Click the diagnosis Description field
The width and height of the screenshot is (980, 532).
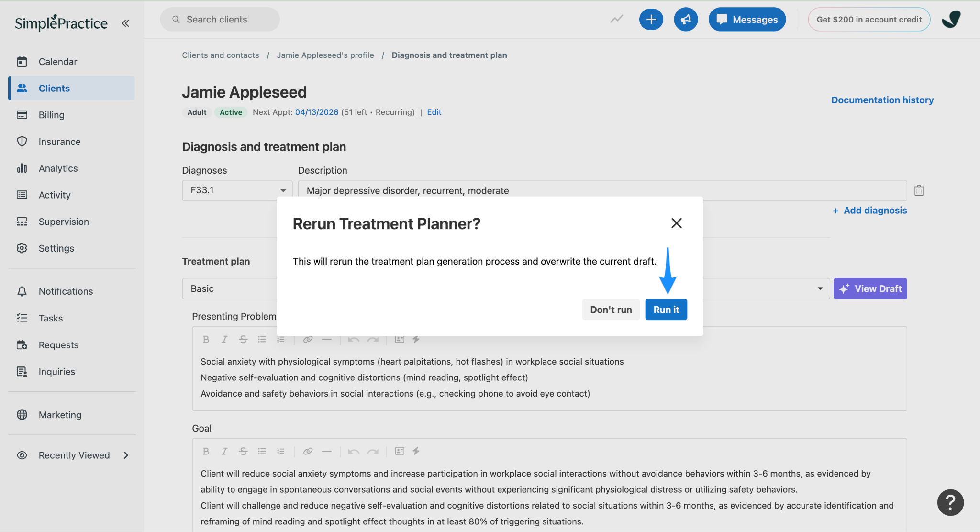[x=602, y=190]
